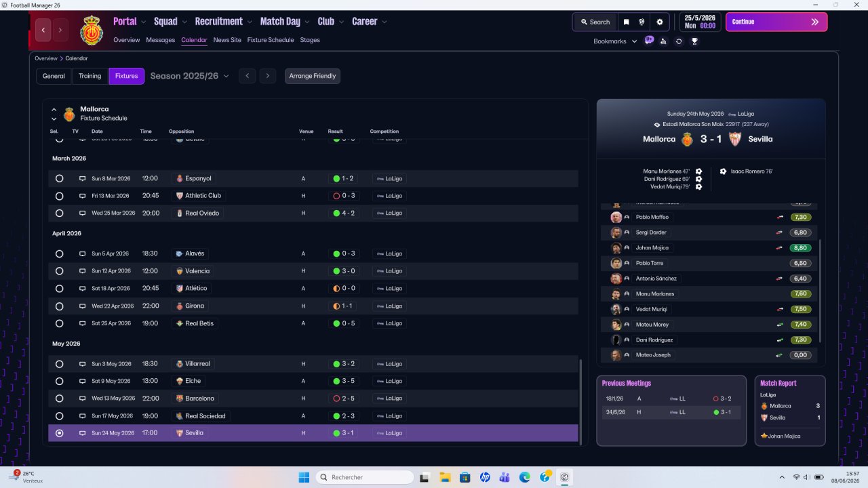Open the Season 2025/26 dropdown
The width and height of the screenshot is (868, 488).
tap(190, 76)
